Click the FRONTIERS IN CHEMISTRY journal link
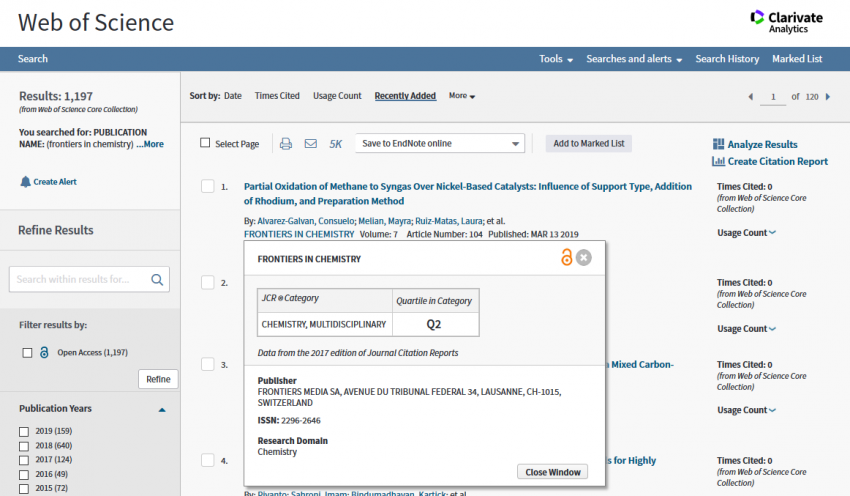 tap(299, 234)
